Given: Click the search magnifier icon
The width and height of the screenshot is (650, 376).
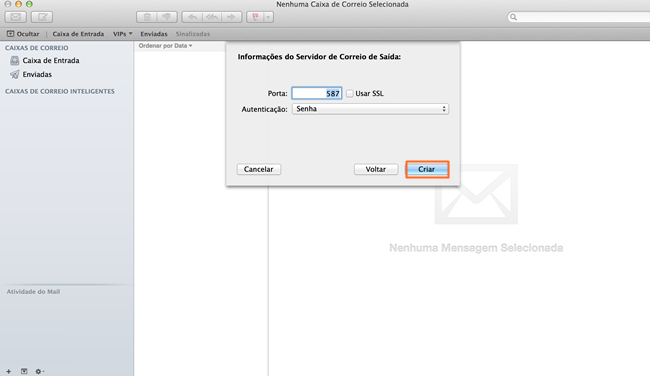Looking at the screenshot, I should click(513, 17).
